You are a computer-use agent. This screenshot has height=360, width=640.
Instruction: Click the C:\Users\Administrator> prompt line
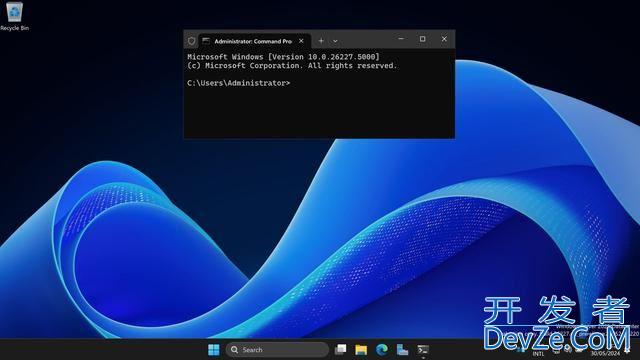(x=238, y=83)
